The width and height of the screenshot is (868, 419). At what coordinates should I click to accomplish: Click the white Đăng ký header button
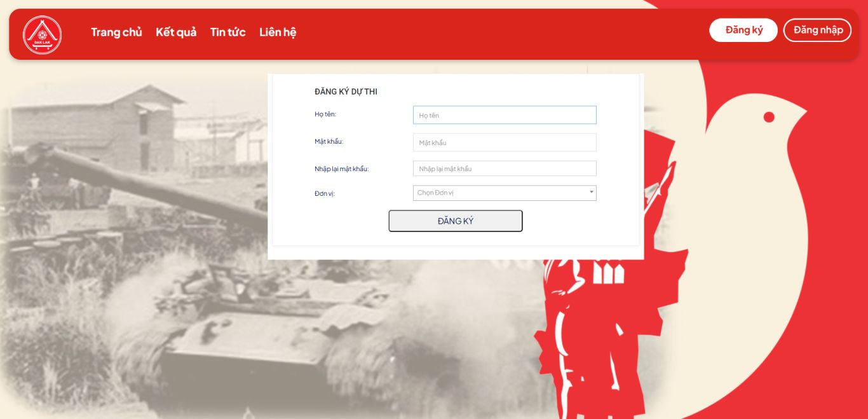coord(743,30)
